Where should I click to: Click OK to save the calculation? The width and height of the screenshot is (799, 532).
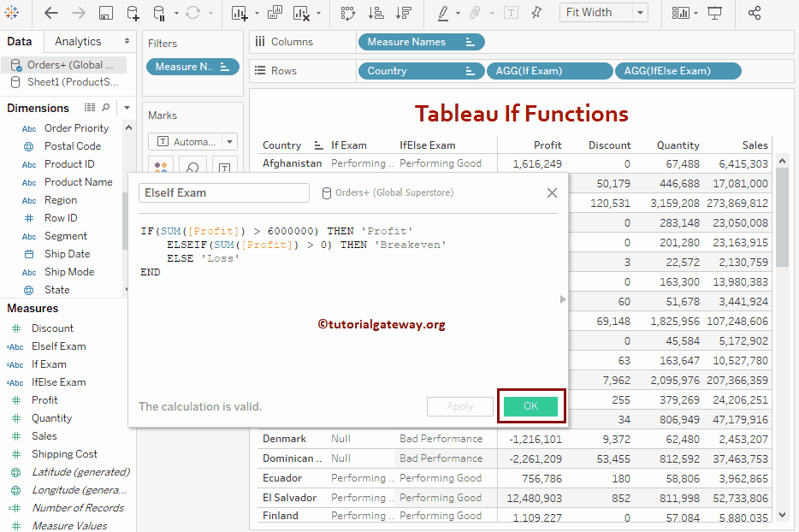tap(530, 405)
